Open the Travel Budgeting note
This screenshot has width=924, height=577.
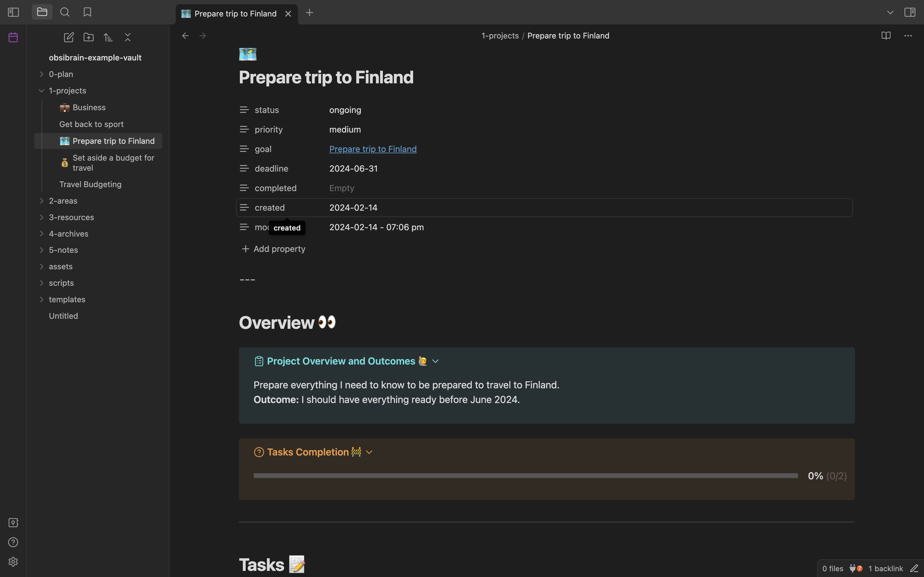[90, 184]
